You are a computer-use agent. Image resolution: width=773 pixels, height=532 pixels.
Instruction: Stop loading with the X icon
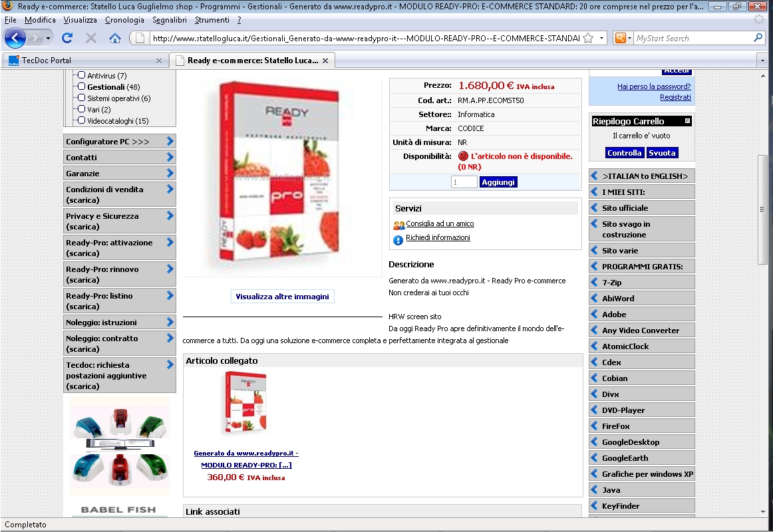(x=91, y=38)
